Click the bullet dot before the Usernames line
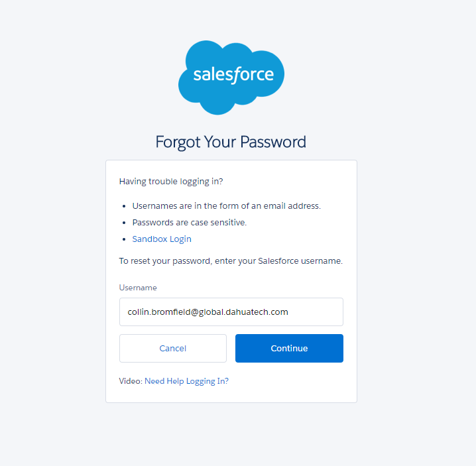This screenshot has height=466, width=476. pyautogui.click(x=124, y=206)
